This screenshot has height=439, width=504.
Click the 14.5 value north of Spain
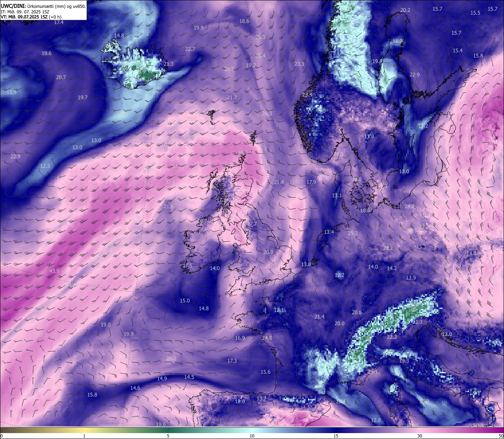(x=189, y=377)
